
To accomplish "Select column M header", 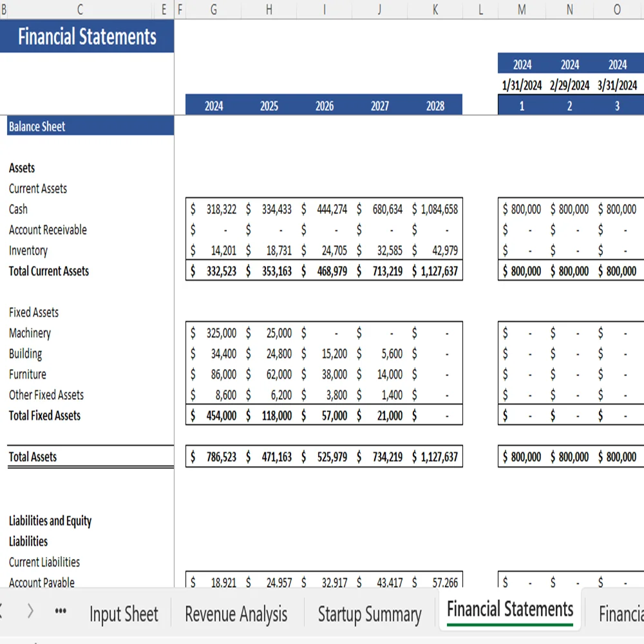I will click(522, 10).
